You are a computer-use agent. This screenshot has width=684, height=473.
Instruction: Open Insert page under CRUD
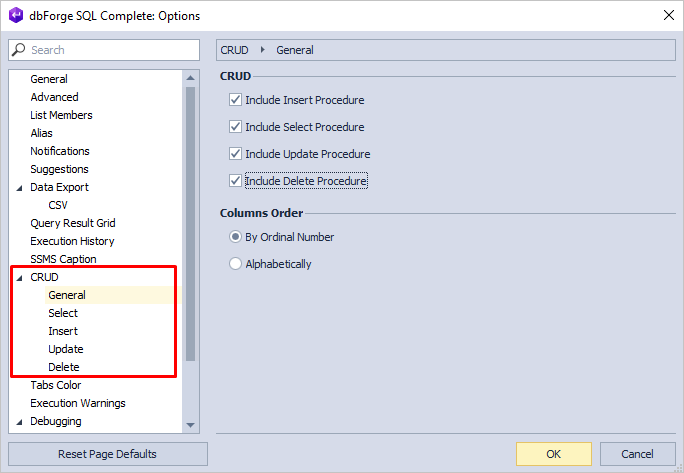point(63,331)
